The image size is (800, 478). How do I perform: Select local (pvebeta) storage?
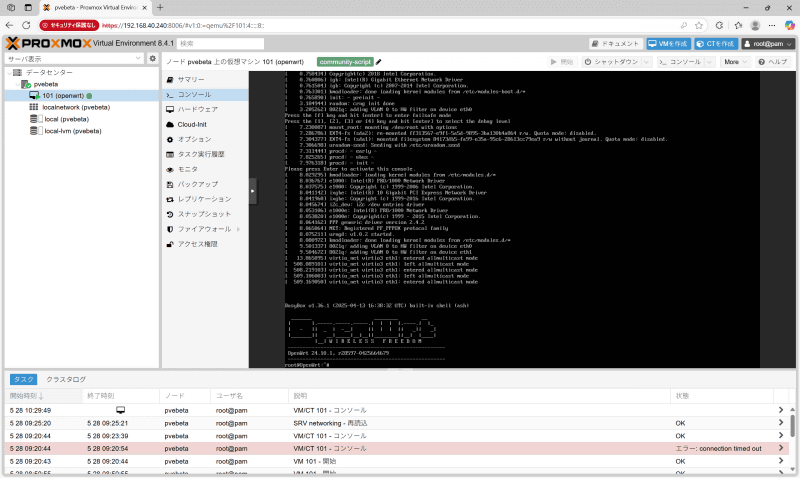click(x=66, y=119)
